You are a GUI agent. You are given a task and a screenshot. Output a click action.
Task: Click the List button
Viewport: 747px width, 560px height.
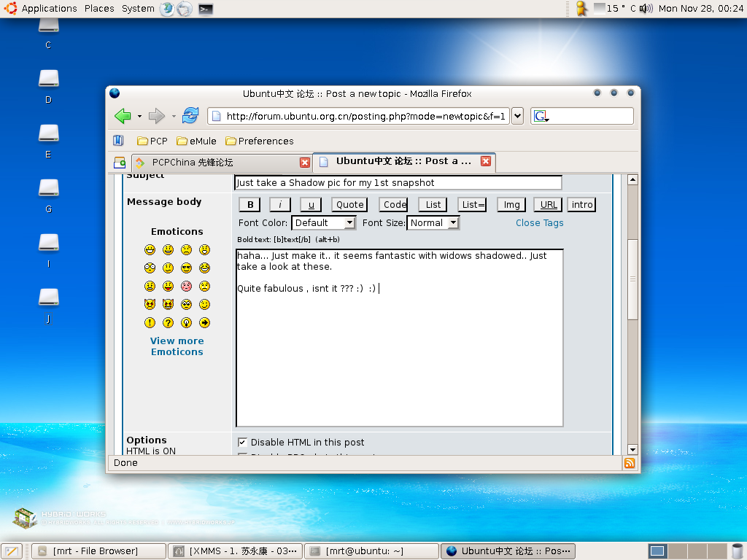click(x=433, y=205)
